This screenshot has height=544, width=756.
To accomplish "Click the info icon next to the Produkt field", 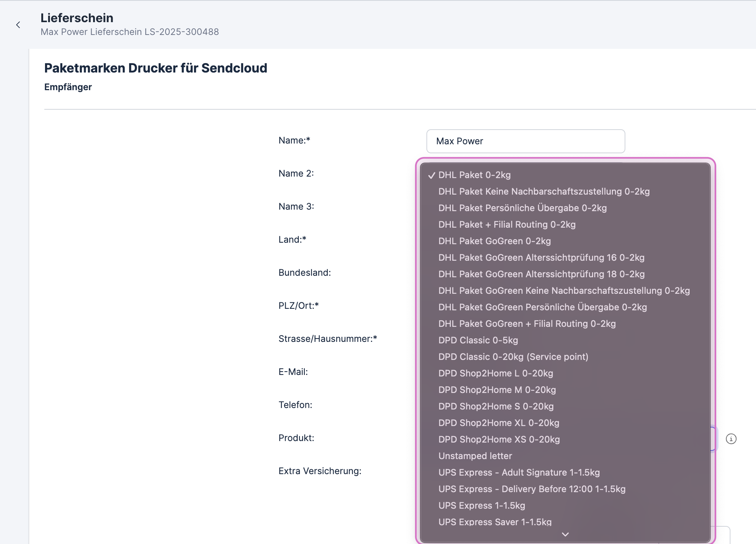I will click(730, 438).
